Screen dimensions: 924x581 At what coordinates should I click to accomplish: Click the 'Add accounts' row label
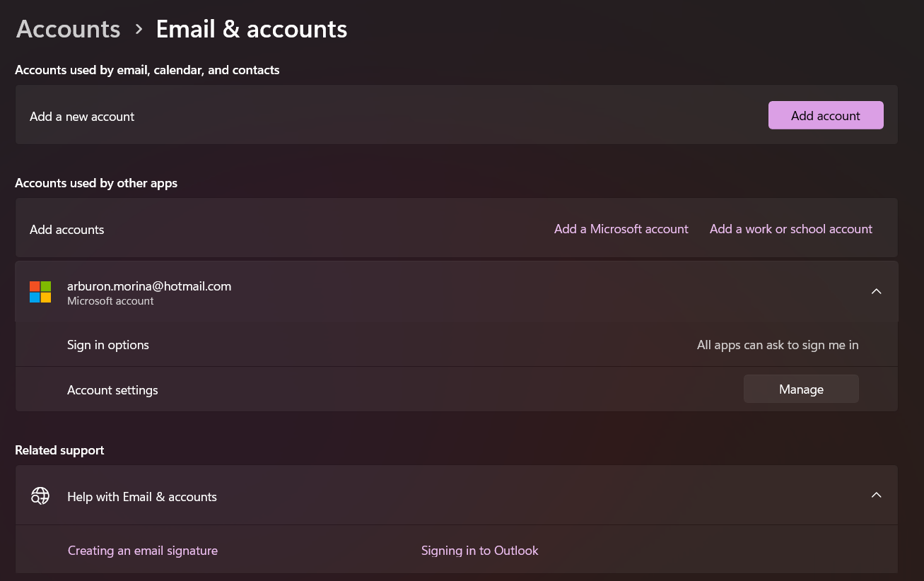click(67, 230)
